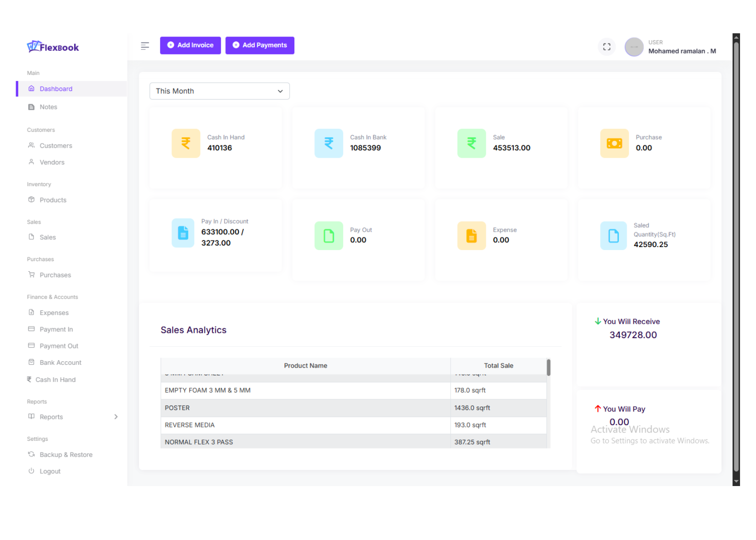This screenshot has width=756, height=540.
Task: Click the green Pay Out file icon
Action: pyautogui.click(x=329, y=235)
